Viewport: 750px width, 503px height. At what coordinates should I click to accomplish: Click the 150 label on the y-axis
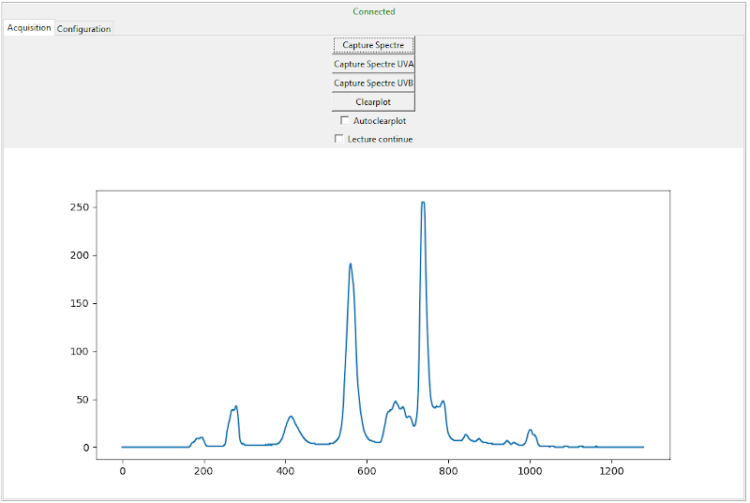78,304
